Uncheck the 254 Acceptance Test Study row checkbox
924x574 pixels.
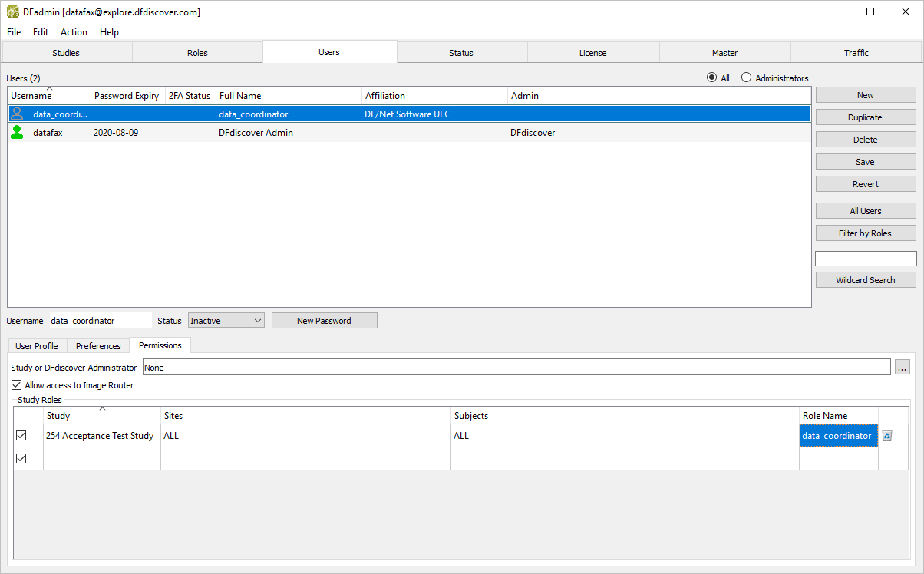pos(21,436)
